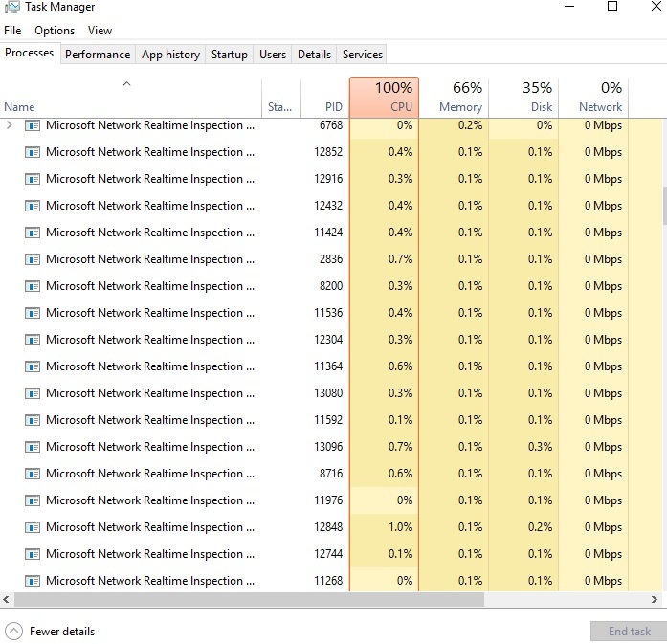The width and height of the screenshot is (667, 644).
Task: Select the process name with PID 12848
Action: pos(150,527)
